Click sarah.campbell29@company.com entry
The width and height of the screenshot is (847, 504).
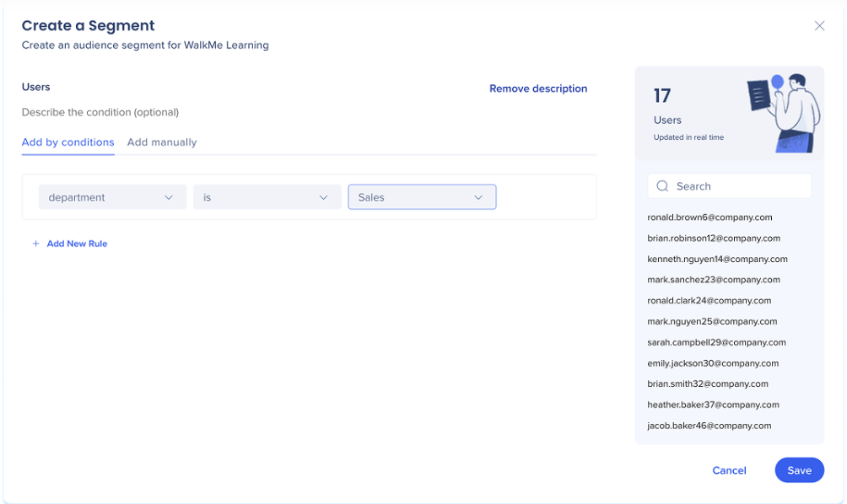tap(716, 342)
